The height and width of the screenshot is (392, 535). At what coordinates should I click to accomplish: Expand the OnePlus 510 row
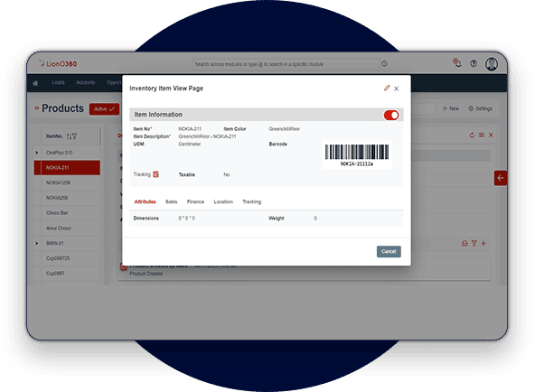[37, 153]
